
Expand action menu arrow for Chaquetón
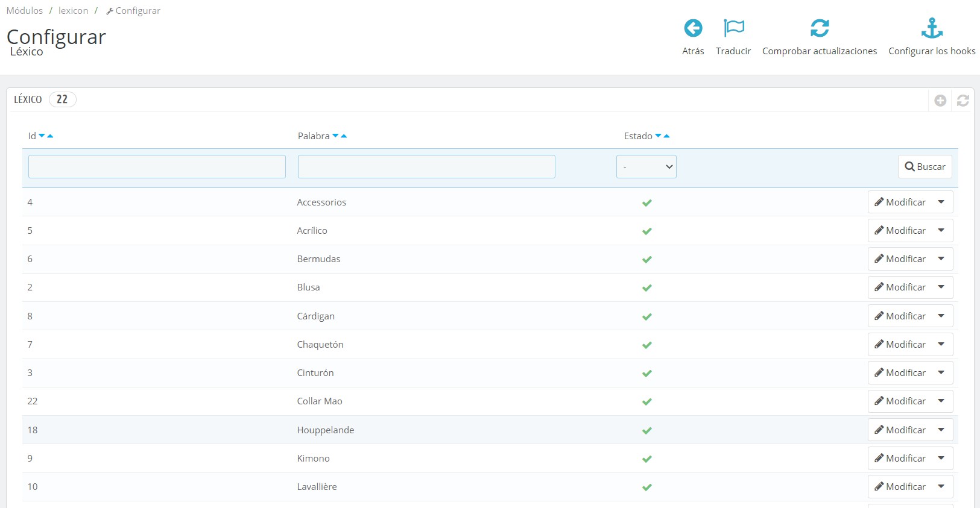click(941, 344)
